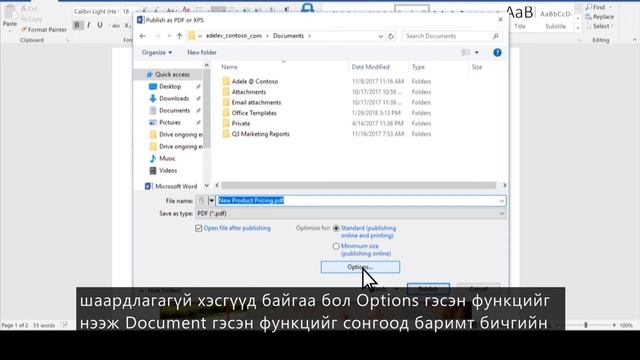The height and width of the screenshot is (360, 640).
Task: Click the Underline button in the Word ribbon
Action: pyautogui.click(x=100, y=25)
